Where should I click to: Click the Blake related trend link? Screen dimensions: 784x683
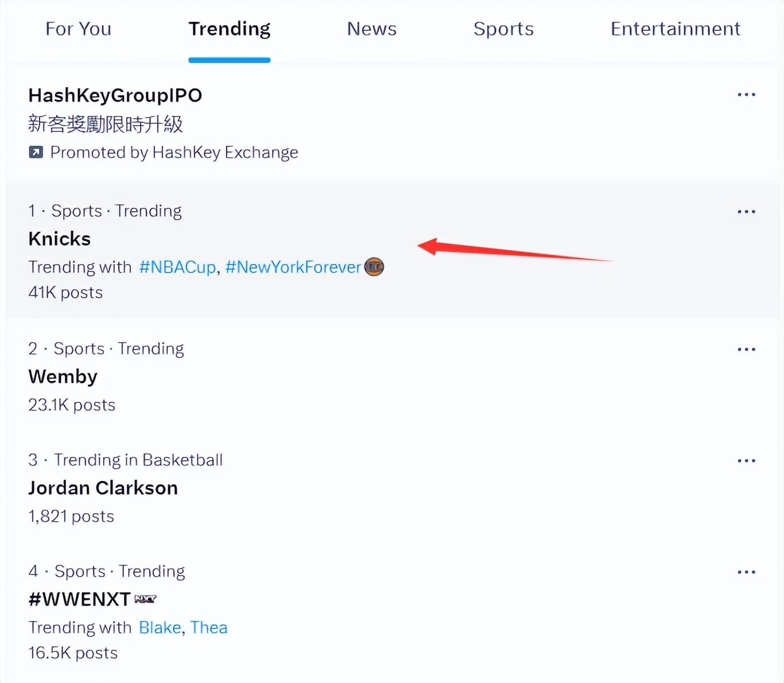(x=160, y=627)
